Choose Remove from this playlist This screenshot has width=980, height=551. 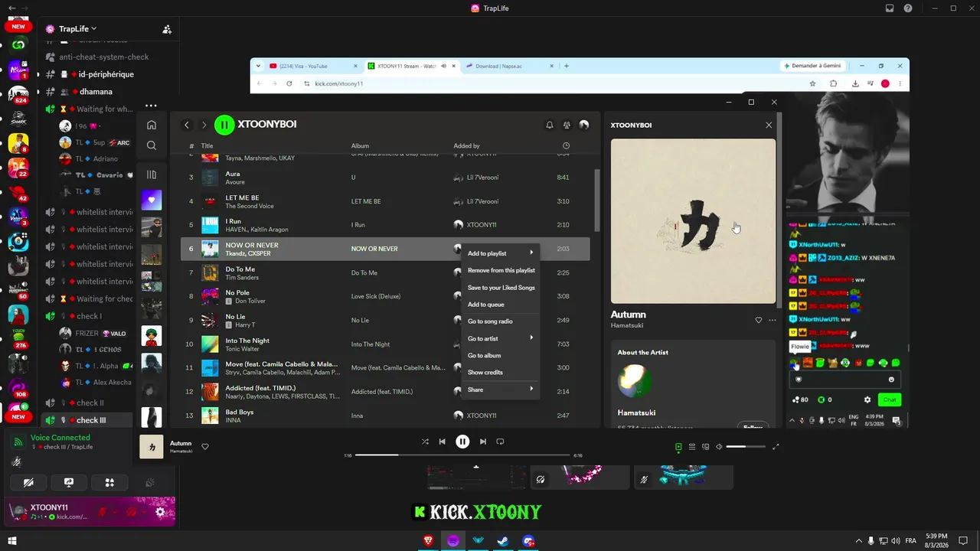pyautogui.click(x=501, y=270)
